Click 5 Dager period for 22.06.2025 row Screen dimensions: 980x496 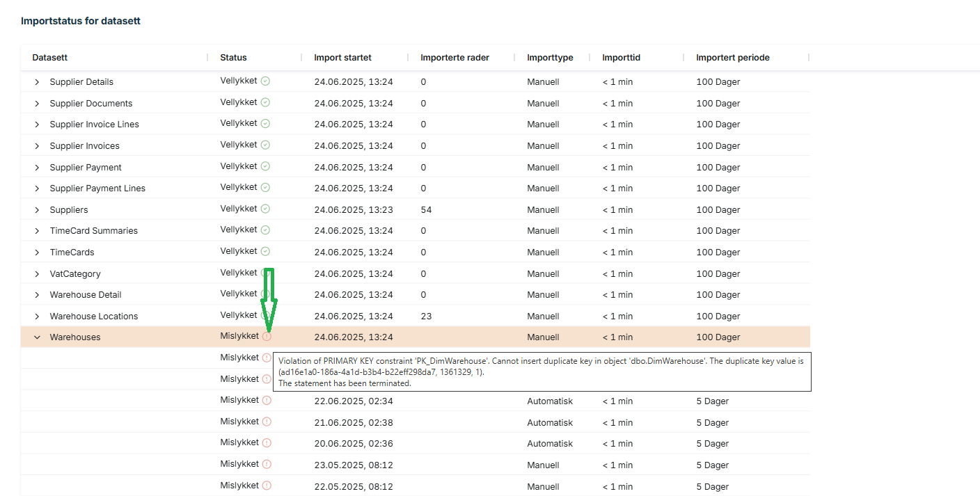(x=713, y=401)
